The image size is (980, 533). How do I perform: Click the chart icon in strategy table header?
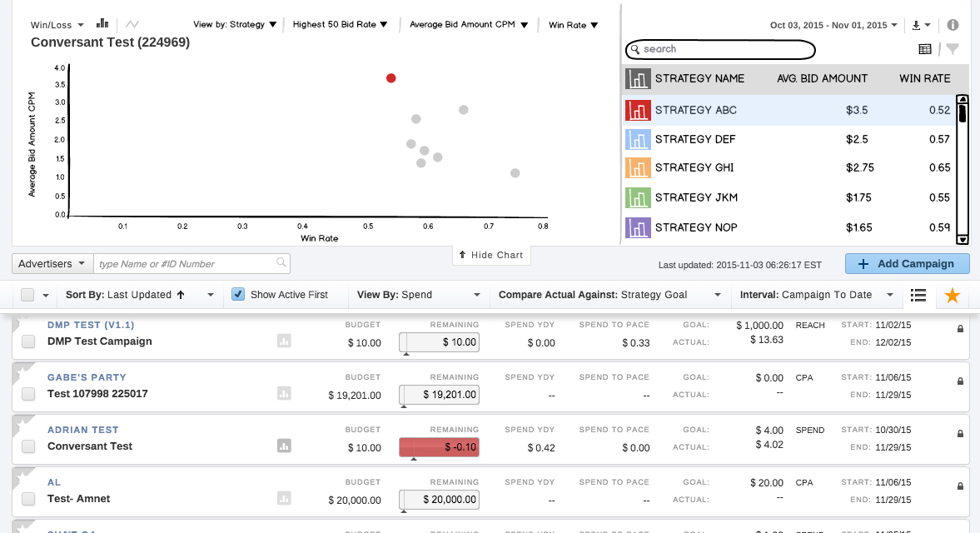coord(638,79)
